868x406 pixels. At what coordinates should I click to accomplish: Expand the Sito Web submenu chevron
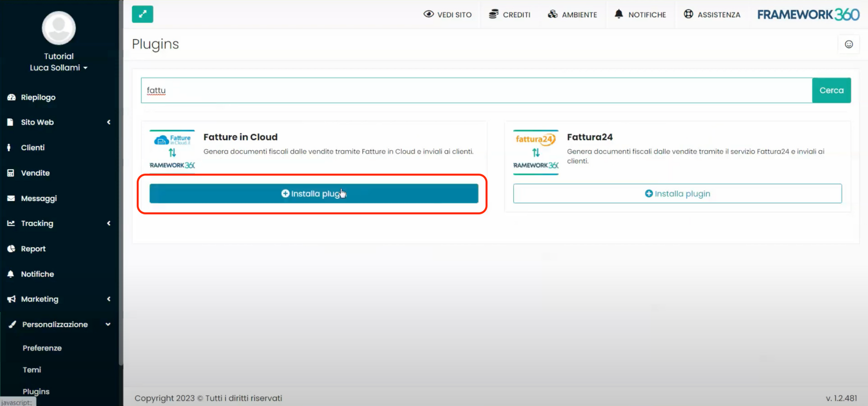pyautogui.click(x=108, y=122)
